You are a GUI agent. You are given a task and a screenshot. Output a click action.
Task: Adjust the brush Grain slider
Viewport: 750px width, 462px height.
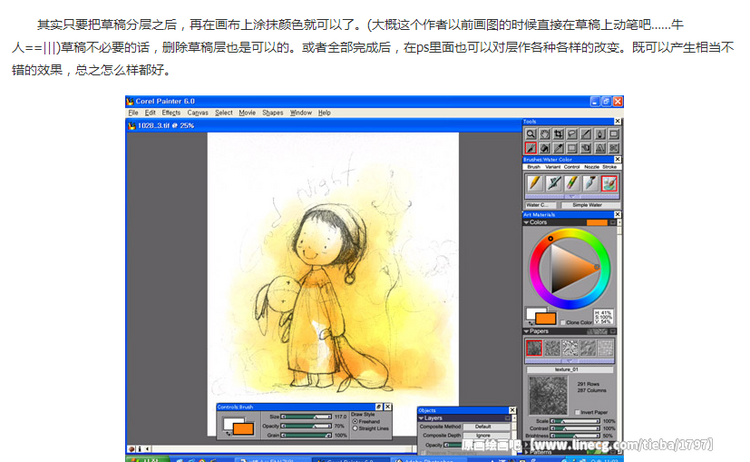[306, 435]
